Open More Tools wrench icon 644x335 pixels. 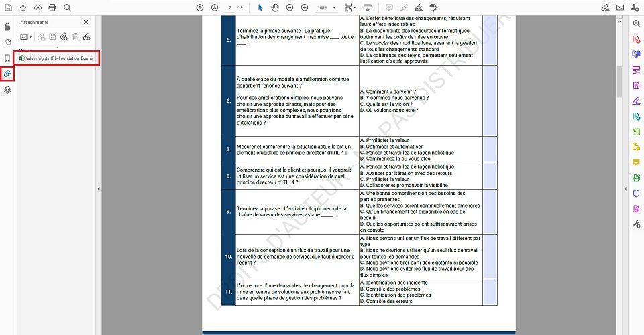[636, 224]
